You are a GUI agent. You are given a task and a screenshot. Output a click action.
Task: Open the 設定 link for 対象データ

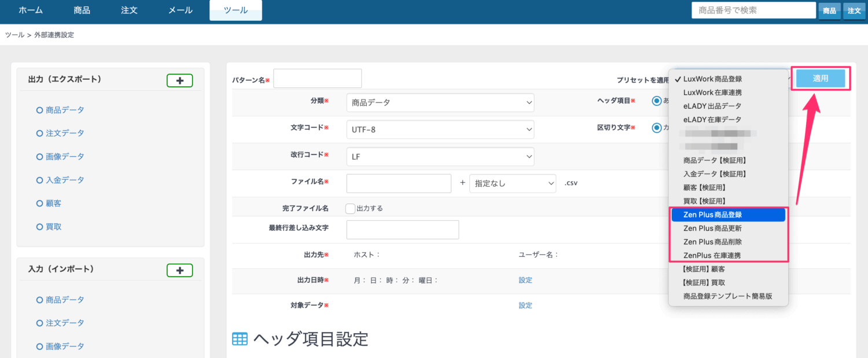tap(525, 305)
